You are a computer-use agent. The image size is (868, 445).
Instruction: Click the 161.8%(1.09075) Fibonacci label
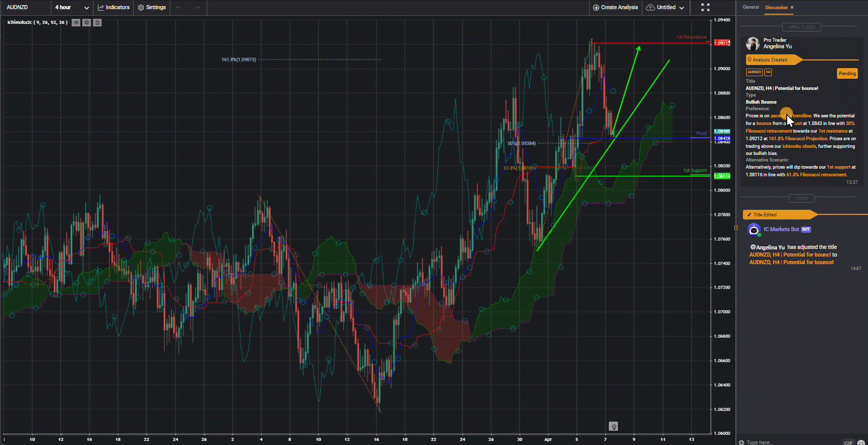click(238, 59)
